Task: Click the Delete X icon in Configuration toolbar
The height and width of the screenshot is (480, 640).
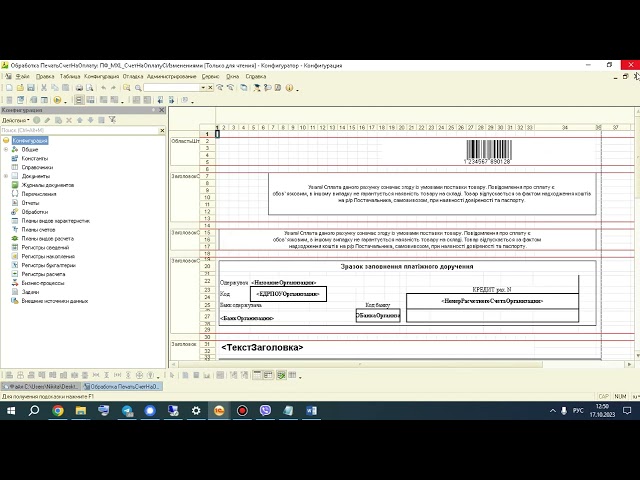Action: click(69, 120)
